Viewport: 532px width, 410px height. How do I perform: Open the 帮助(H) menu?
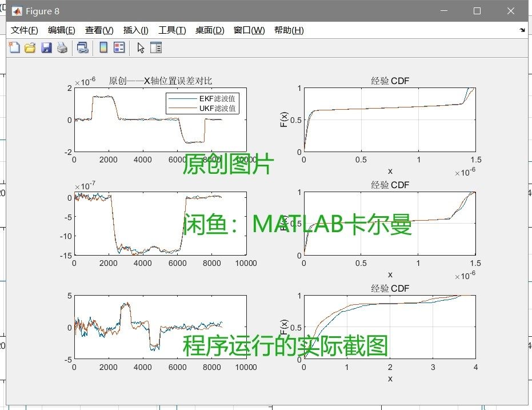click(x=289, y=30)
